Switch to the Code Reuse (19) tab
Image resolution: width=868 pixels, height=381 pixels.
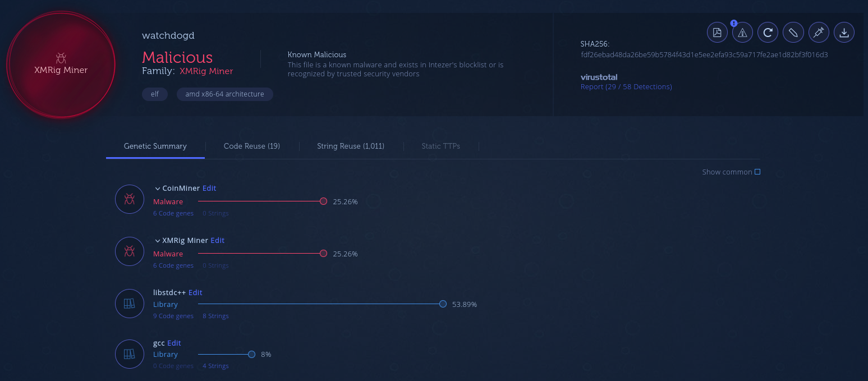[251, 146]
